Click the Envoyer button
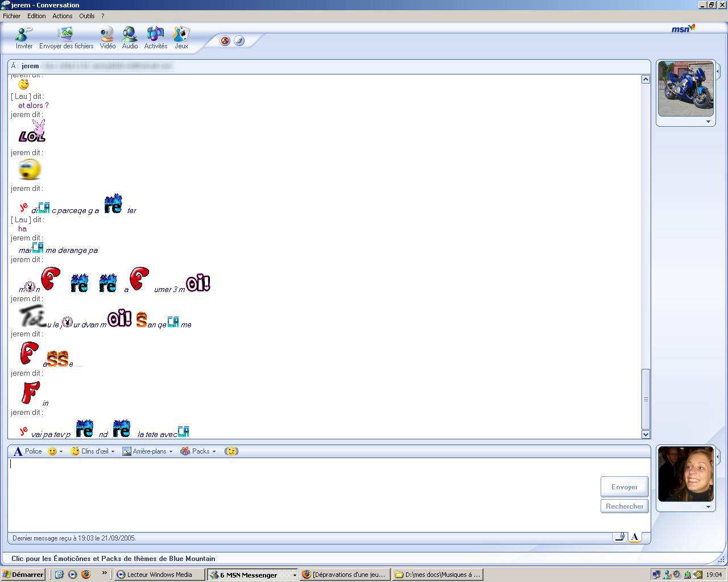 (624, 487)
